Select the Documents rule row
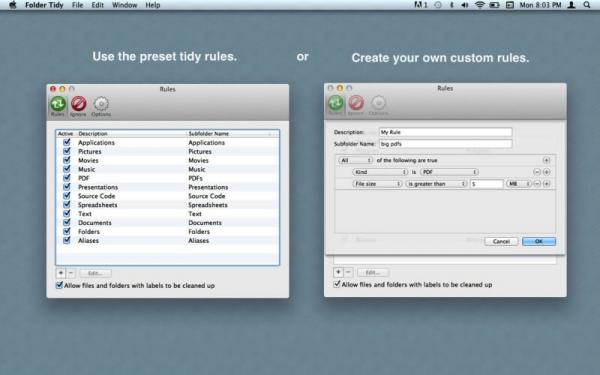Screen dimensions: 600x375 pos(168,222)
